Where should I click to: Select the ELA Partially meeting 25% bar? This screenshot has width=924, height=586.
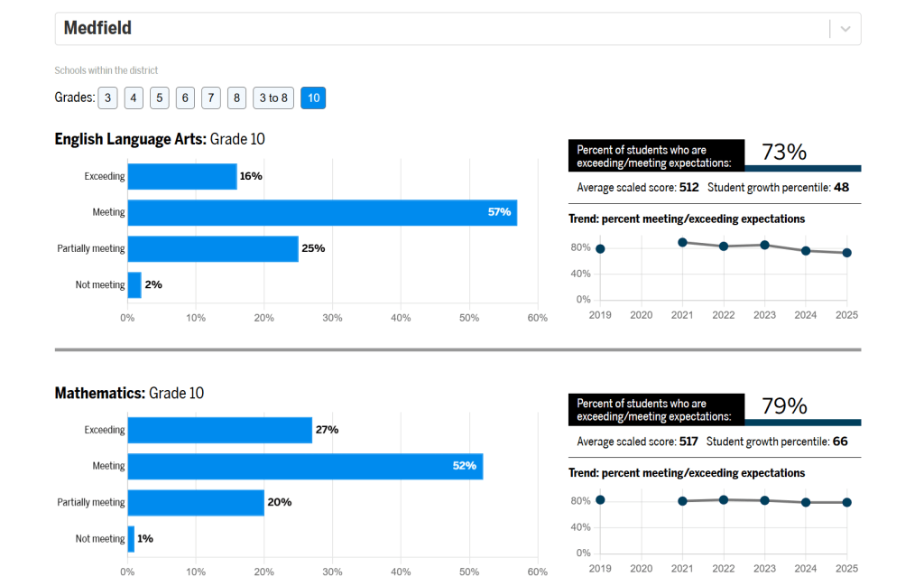[213, 248]
